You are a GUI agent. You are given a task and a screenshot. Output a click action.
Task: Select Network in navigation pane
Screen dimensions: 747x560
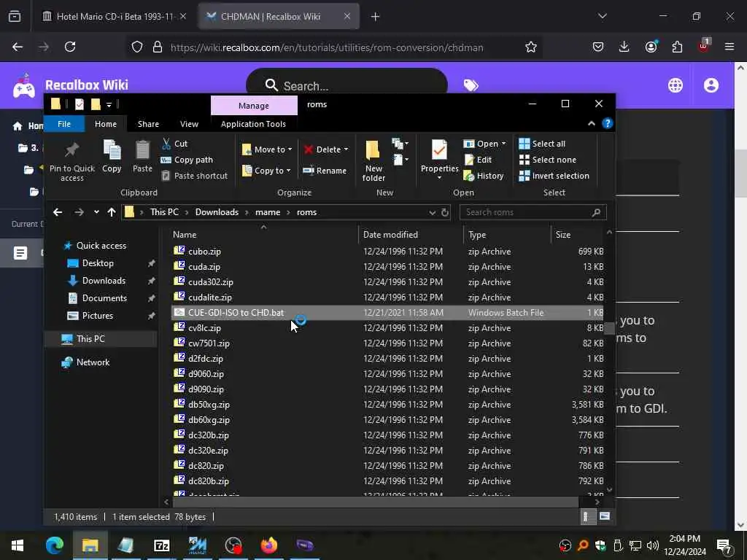[93, 362]
